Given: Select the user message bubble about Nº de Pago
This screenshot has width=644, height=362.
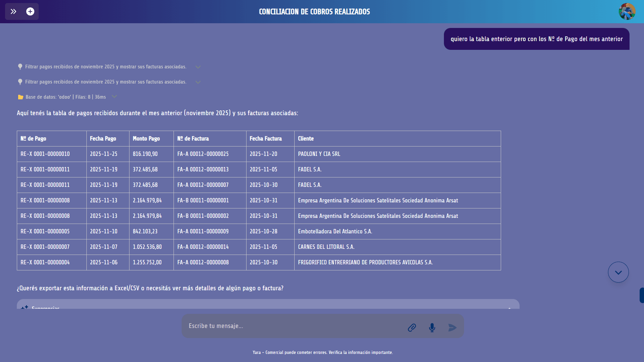Looking at the screenshot, I should point(536,39).
